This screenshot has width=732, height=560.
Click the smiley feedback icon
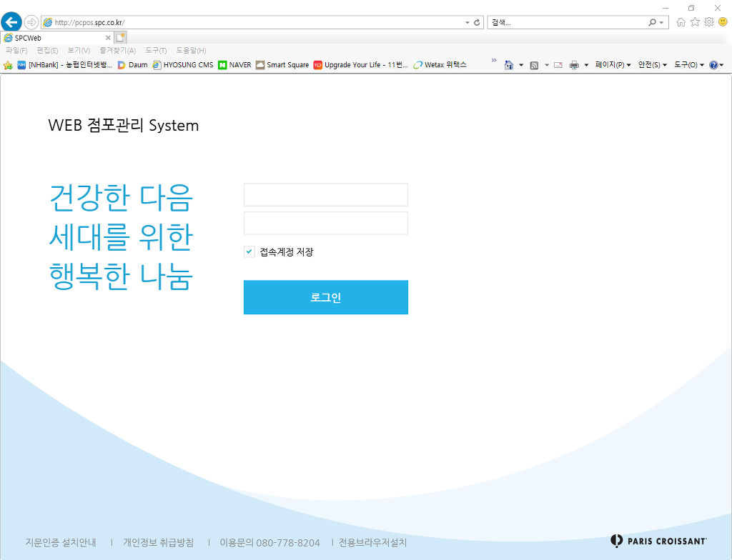point(723,22)
